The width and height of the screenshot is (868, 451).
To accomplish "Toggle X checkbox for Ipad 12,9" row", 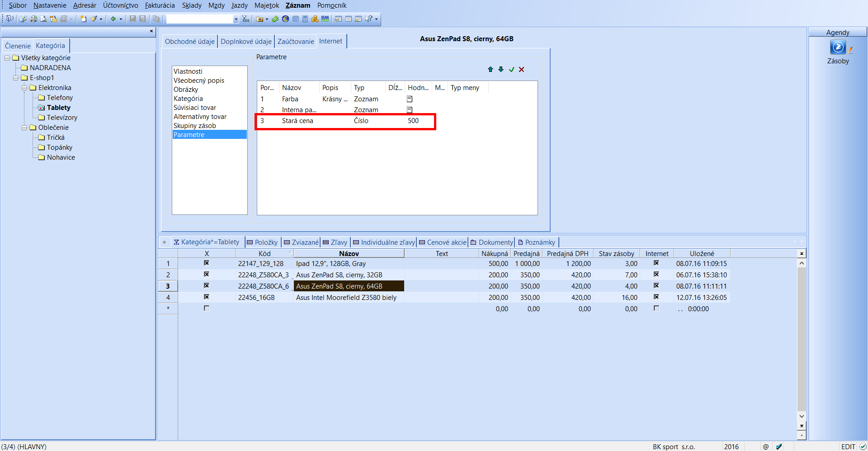I will pyautogui.click(x=207, y=263).
